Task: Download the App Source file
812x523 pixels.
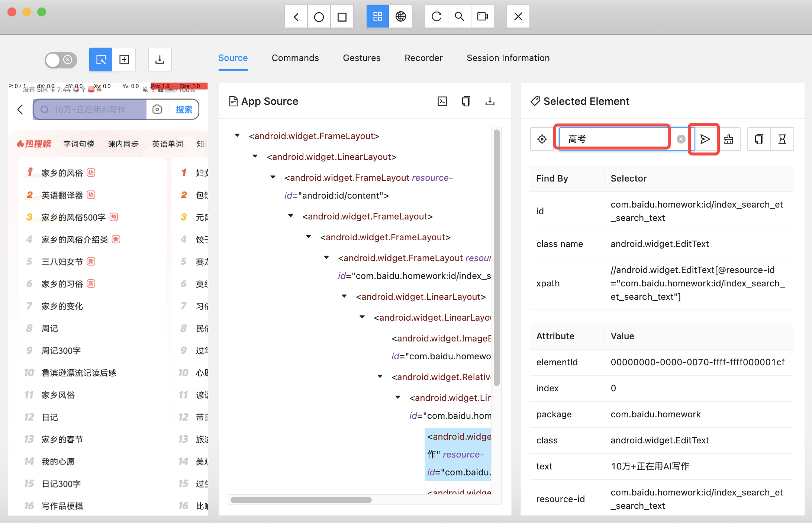Action: [490, 101]
